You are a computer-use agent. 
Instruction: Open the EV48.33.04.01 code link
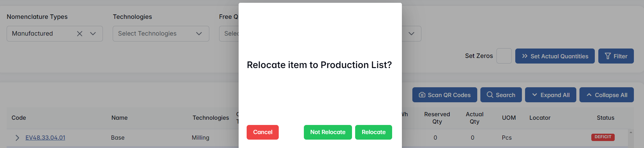point(45,138)
